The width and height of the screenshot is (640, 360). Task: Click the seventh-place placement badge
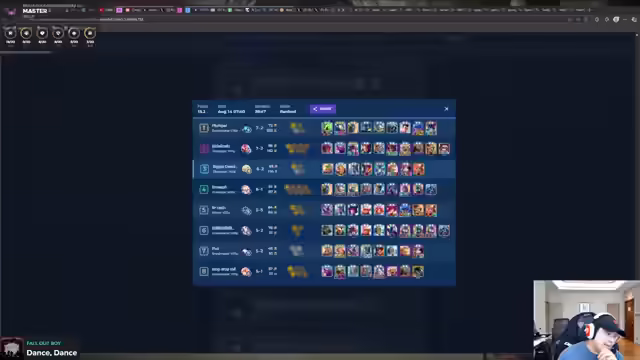204,251
